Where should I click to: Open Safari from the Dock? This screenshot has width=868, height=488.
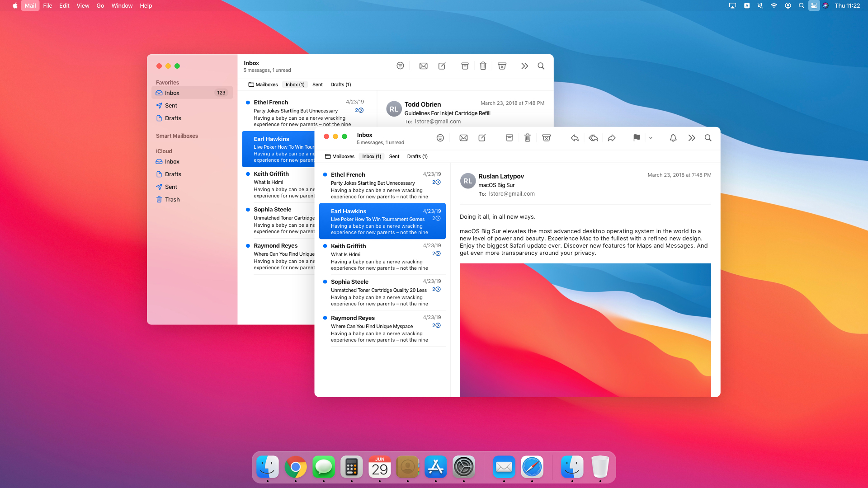(532, 467)
